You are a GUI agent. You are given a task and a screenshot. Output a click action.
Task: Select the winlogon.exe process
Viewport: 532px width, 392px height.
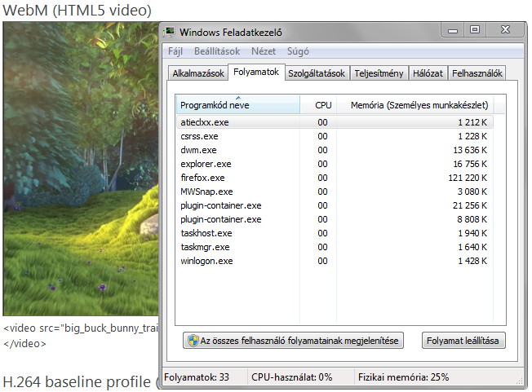click(x=335, y=262)
